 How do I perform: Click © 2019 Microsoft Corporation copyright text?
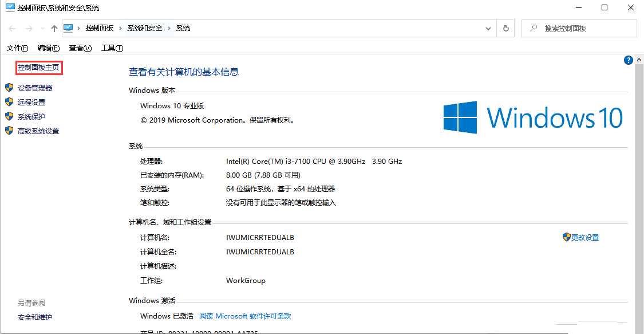point(218,120)
